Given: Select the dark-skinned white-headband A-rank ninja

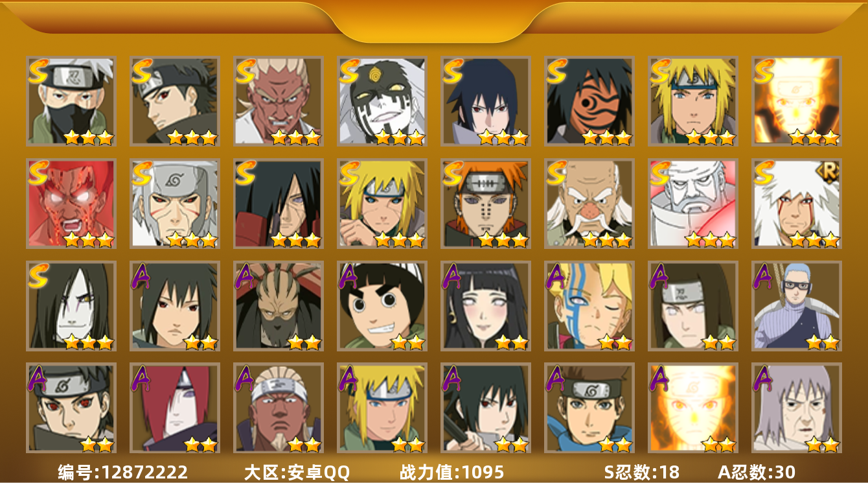Looking at the screenshot, I should (x=278, y=408).
